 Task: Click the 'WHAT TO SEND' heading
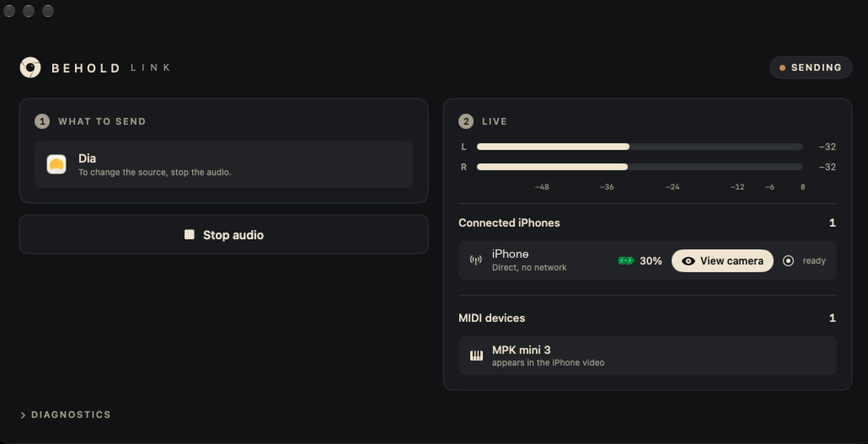pyautogui.click(x=102, y=121)
